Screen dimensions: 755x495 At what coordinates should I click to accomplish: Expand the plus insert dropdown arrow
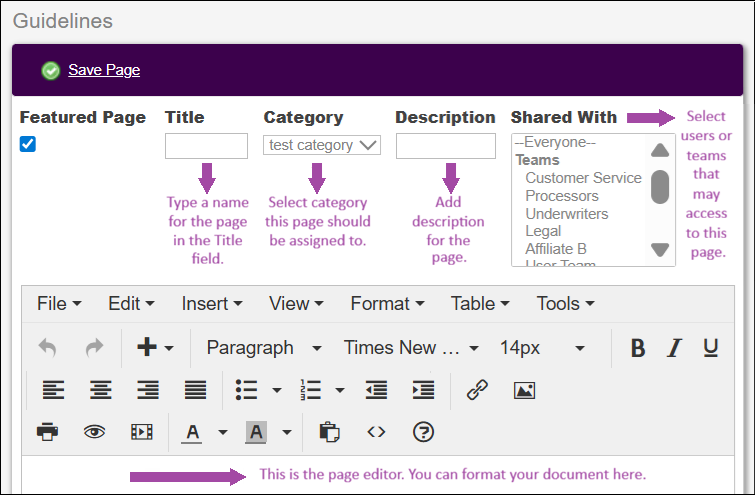169,348
